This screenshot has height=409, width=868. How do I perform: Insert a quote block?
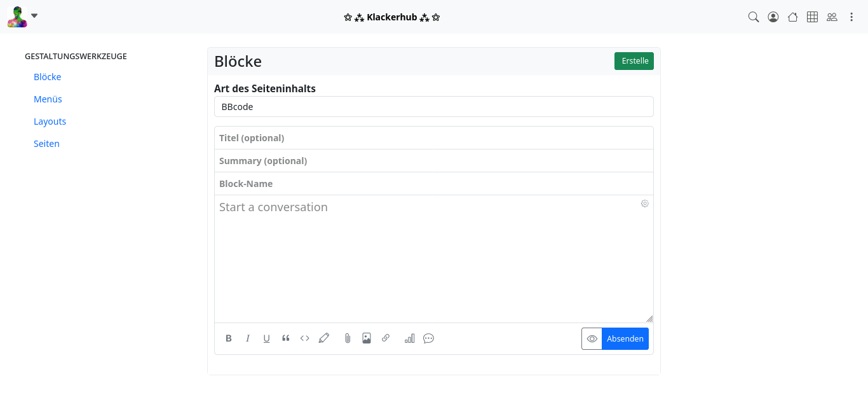pos(286,338)
